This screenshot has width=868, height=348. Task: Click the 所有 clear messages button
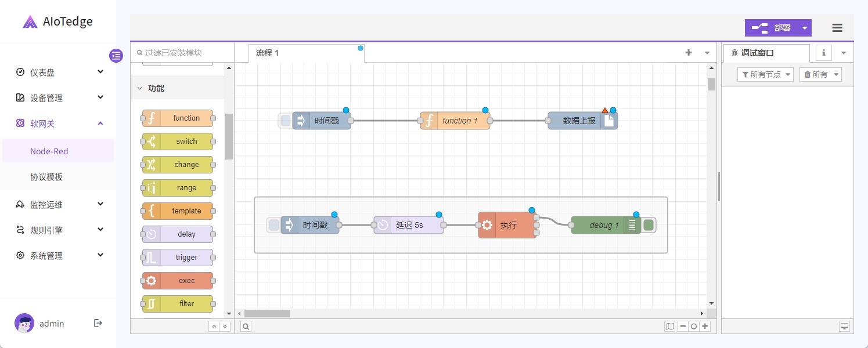(820, 74)
